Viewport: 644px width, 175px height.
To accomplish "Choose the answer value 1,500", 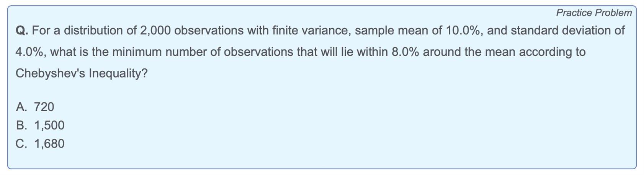I will (49, 125).
